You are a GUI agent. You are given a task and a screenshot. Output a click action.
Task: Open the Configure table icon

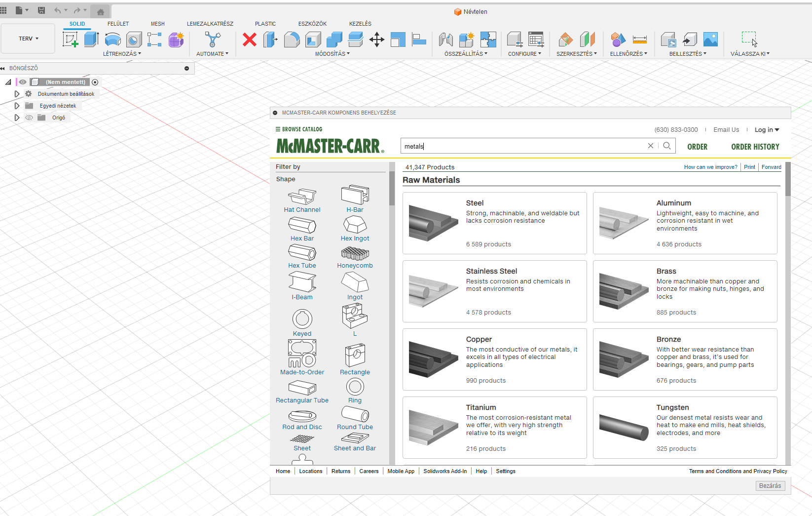[x=535, y=40]
